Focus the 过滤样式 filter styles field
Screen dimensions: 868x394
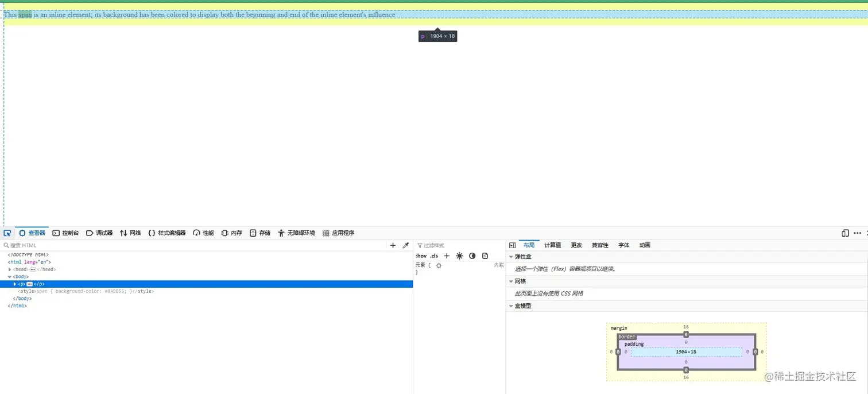coord(459,245)
